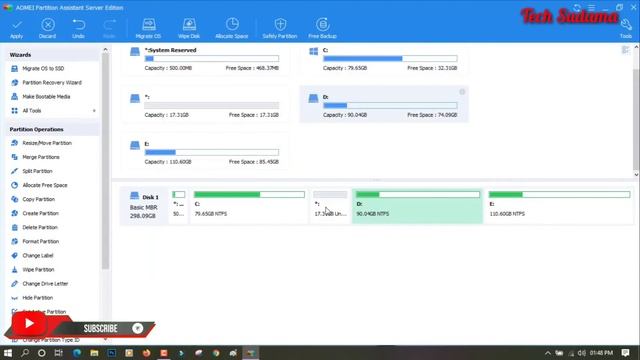Launch Partition Recovery Wizard
This screenshot has width=640, height=360.
click(52, 82)
